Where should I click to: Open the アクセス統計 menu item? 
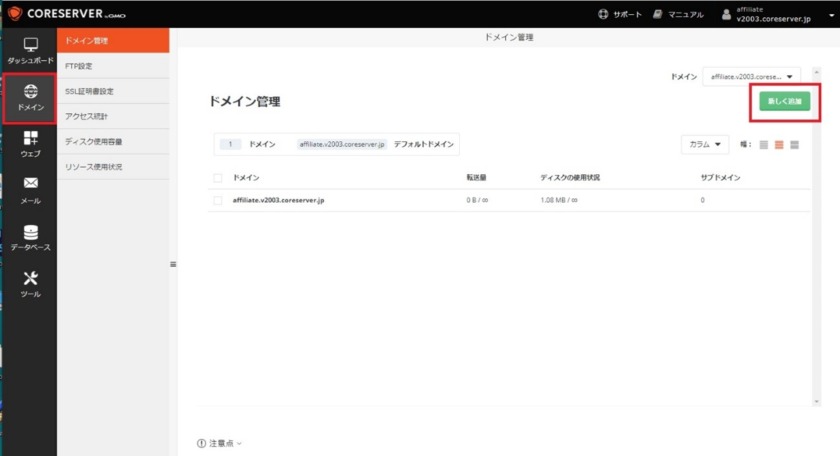pyautogui.click(x=113, y=116)
